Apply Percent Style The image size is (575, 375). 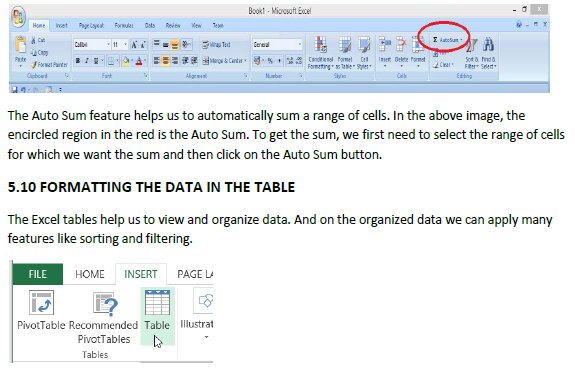coord(270,60)
